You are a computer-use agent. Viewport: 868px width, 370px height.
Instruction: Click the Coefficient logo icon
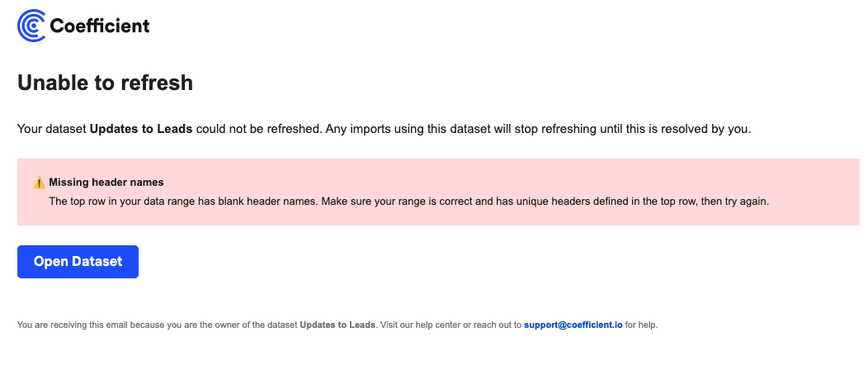[x=31, y=26]
